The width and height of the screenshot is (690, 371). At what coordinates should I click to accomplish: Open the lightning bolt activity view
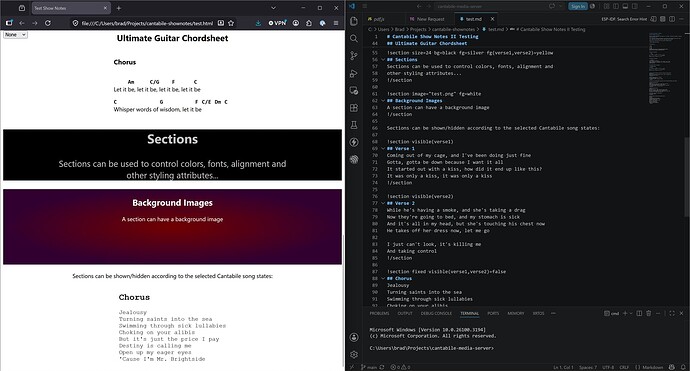pyautogui.click(x=354, y=142)
